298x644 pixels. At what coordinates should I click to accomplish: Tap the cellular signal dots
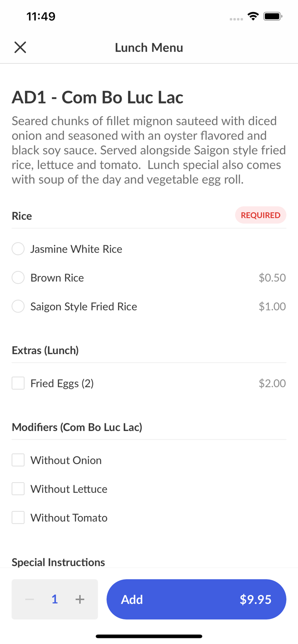[236, 18]
